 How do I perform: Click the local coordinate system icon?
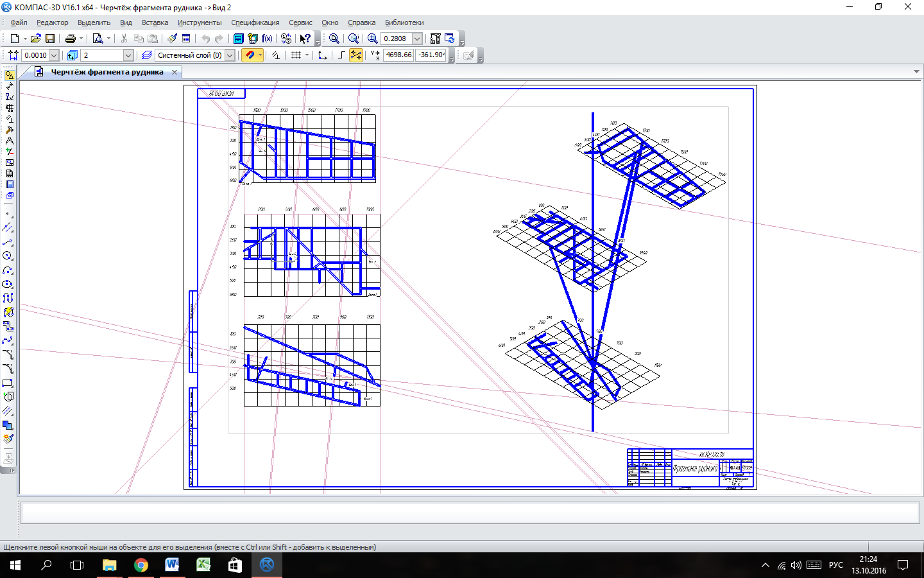(x=323, y=55)
